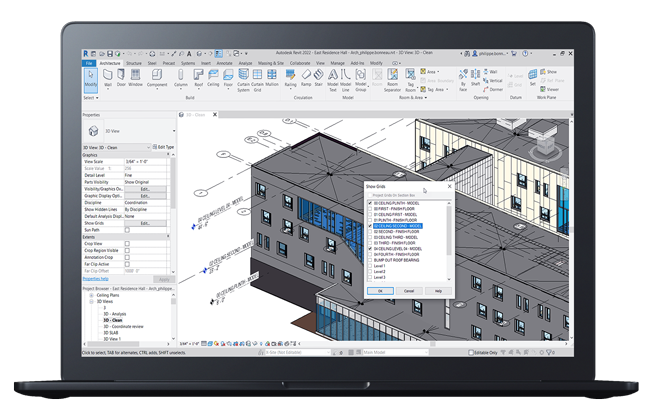Open the Select panel dropdown

tap(91, 98)
